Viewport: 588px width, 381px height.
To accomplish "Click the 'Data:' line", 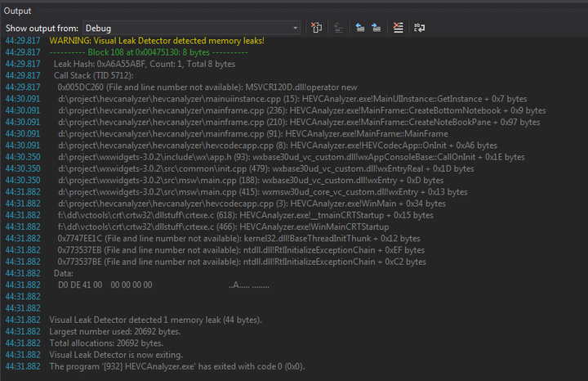I will click(x=64, y=273).
